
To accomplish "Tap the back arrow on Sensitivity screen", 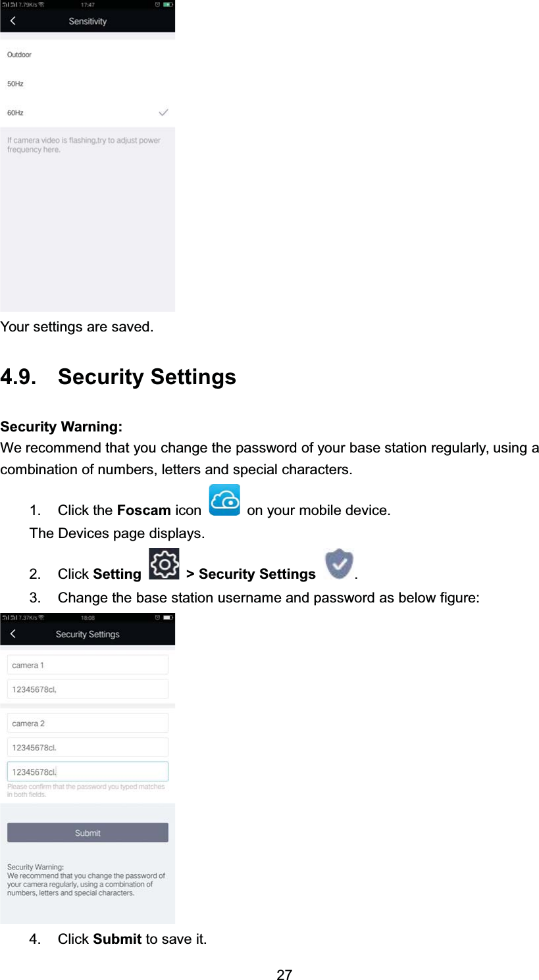I will pyautogui.click(x=13, y=21).
